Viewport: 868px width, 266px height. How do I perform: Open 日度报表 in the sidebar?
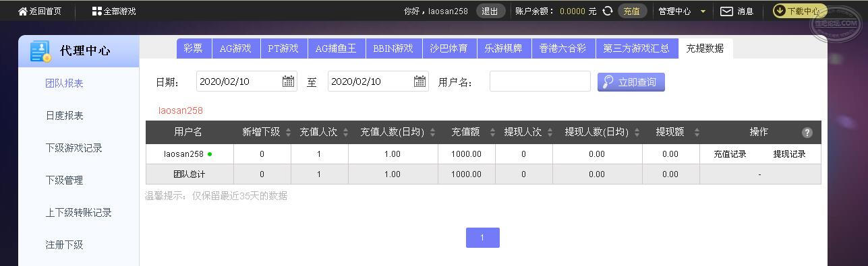coord(64,115)
